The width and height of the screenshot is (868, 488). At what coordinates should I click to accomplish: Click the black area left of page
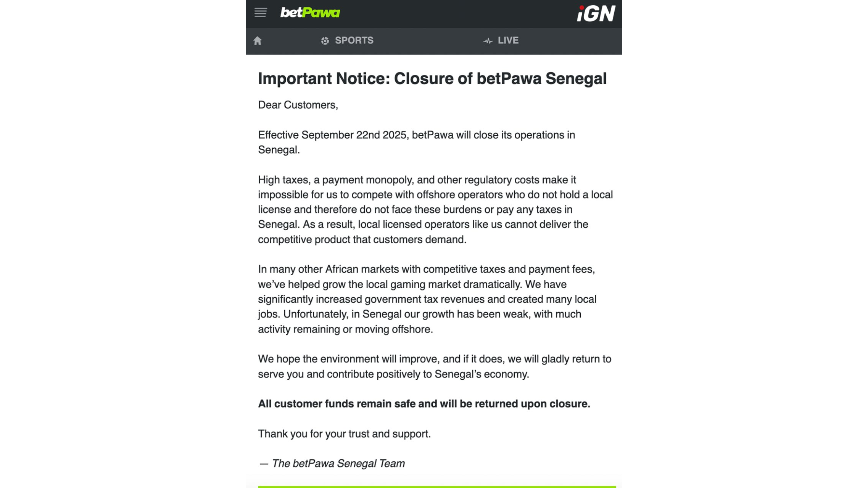pyautogui.click(x=122, y=244)
